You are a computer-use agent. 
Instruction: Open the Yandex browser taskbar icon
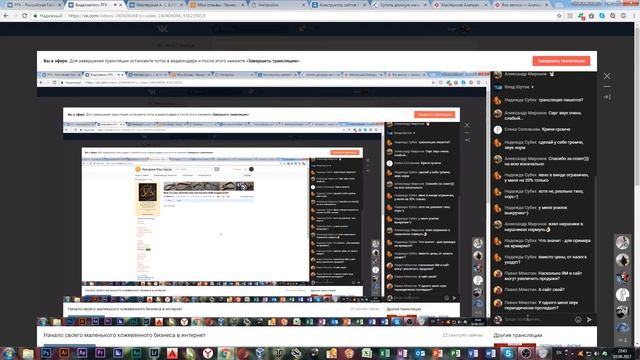(208, 353)
